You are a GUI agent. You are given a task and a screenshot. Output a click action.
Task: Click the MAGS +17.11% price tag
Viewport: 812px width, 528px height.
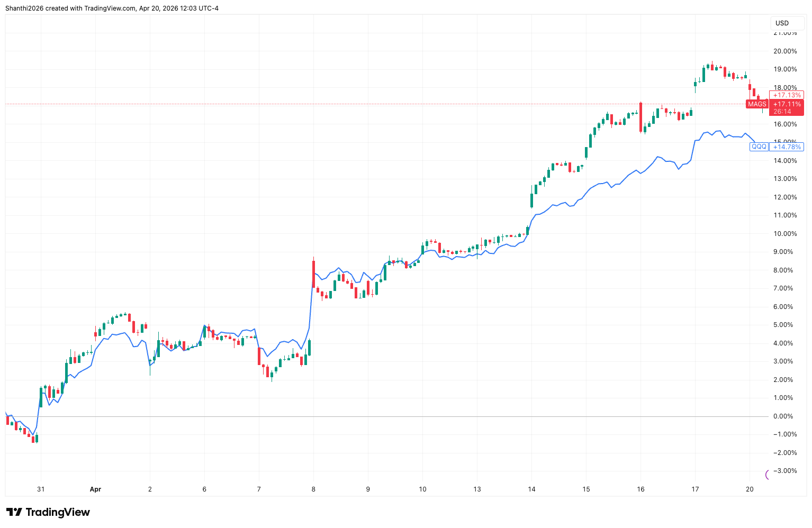[x=787, y=107]
